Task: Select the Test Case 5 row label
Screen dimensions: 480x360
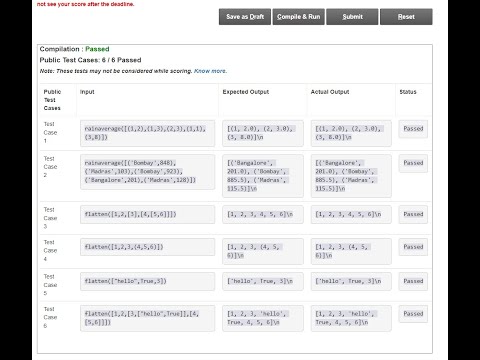Action: tap(50, 285)
